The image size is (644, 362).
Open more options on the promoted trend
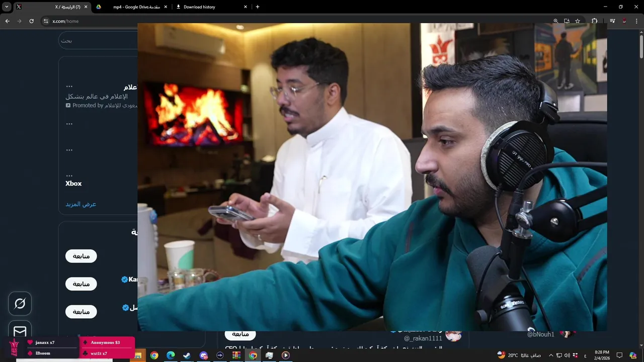pos(69,86)
